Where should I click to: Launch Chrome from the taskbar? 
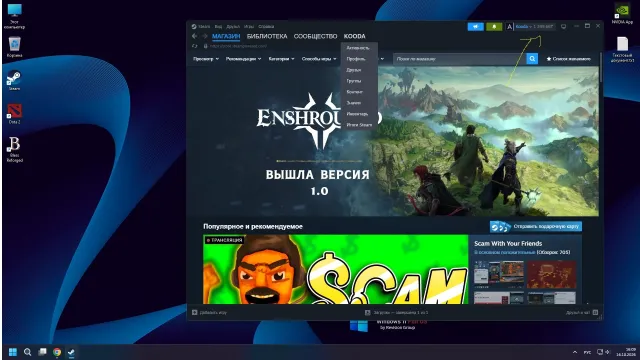tap(57, 352)
